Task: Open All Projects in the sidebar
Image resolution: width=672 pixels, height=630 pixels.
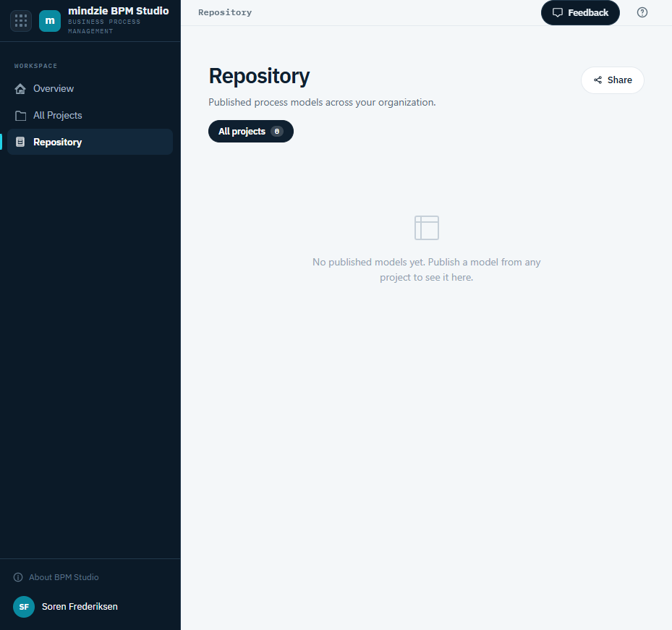Action: click(90, 115)
